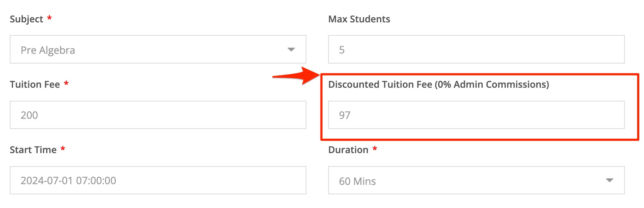Click the Discounted Tuition Fee label words

(380, 84)
